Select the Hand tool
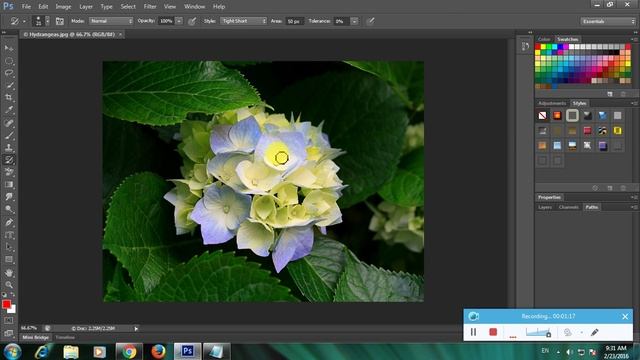The image size is (640, 360). (x=9, y=273)
